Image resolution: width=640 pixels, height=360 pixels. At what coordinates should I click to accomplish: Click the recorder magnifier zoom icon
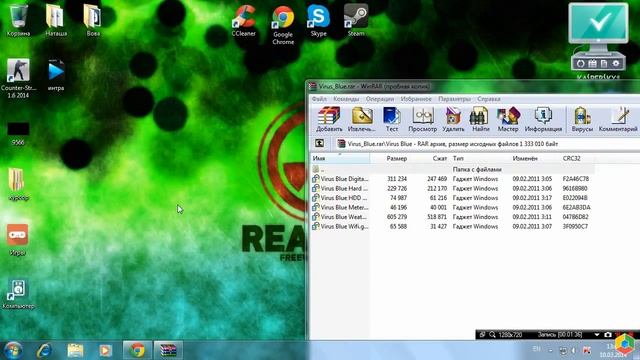click(492, 335)
